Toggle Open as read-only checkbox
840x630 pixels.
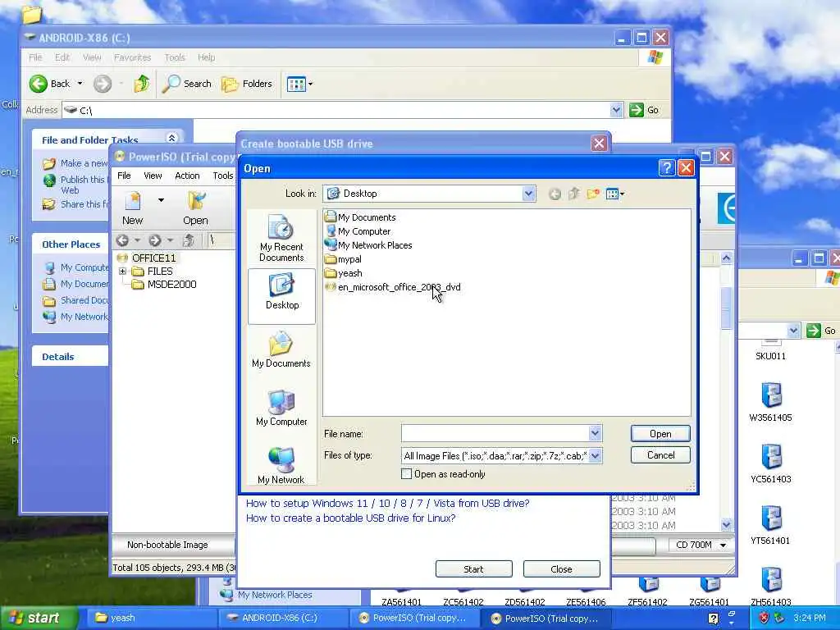pos(407,474)
